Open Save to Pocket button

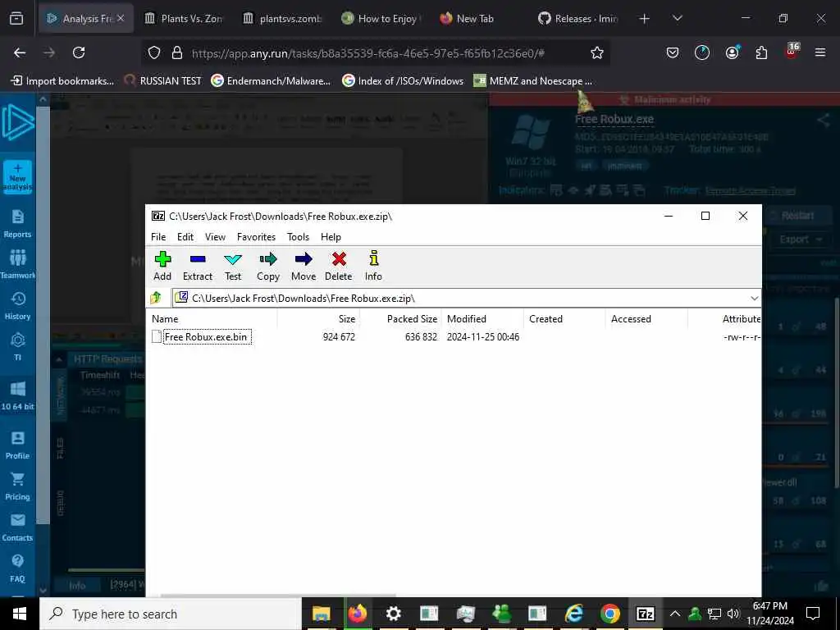pyautogui.click(x=673, y=52)
